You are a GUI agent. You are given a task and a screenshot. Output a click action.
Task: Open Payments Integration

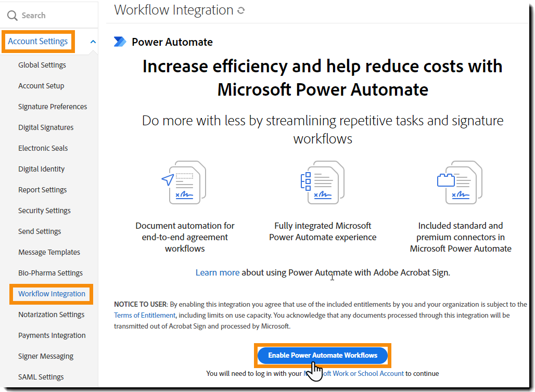[x=52, y=335]
